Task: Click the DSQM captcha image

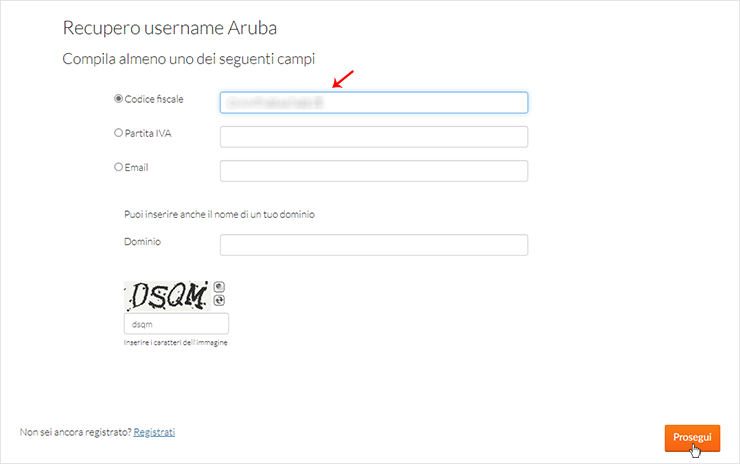Action: point(166,296)
